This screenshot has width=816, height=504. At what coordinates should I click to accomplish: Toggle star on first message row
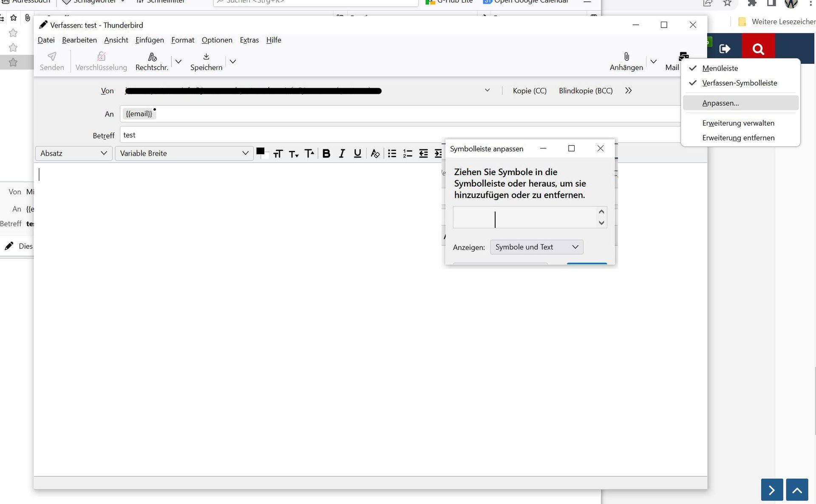pyautogui.click(x=13, y=33)
